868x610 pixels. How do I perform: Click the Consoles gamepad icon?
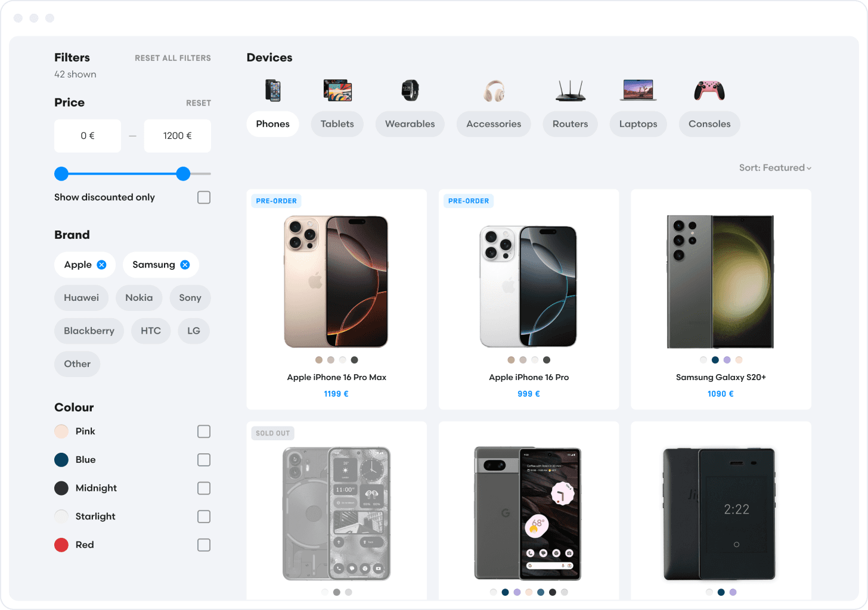709,91
